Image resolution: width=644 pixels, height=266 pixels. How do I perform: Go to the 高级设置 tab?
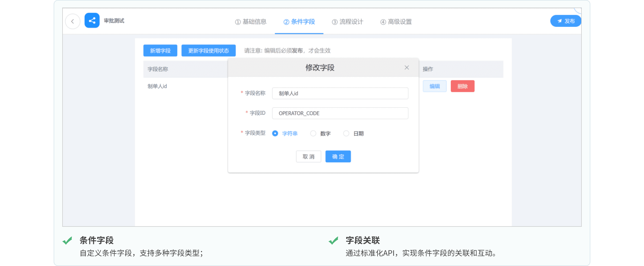(x=396, y=22)
